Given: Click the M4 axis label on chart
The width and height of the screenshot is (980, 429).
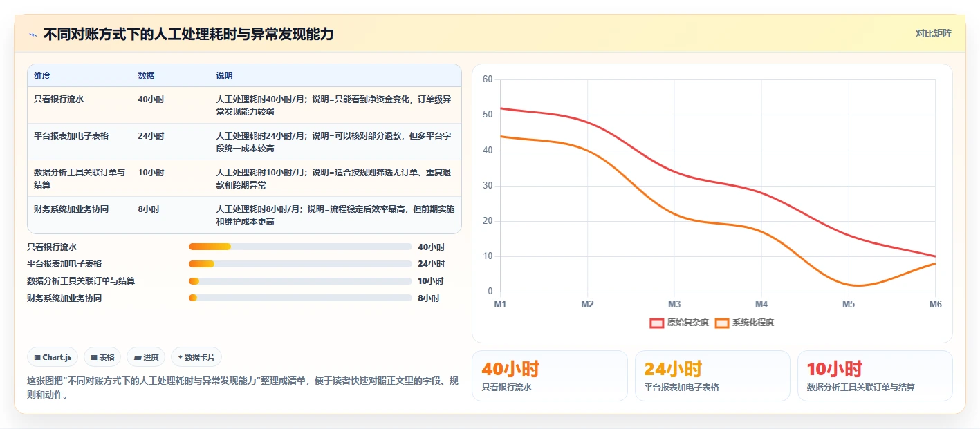Looking at the screenshot, I should coord(761,304).
